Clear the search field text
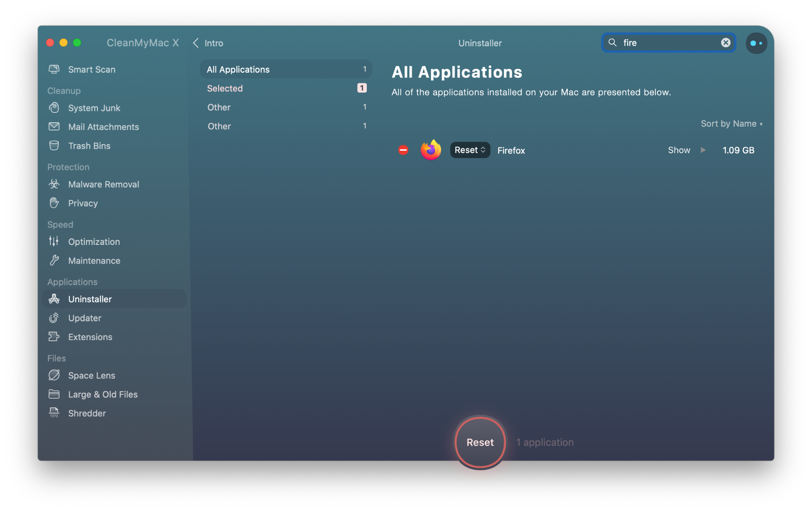Image resolution: width=812 pixels, height=511 pixels. coord(725,43)
